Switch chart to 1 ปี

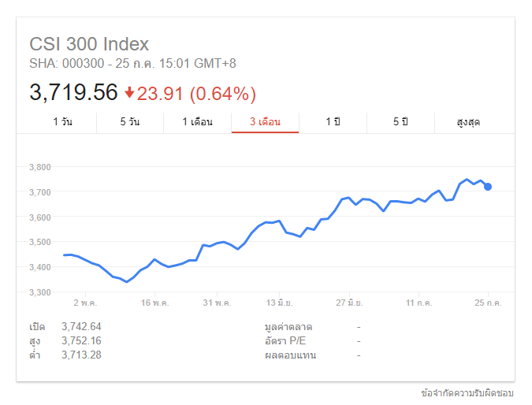click(x=333, y=122)
